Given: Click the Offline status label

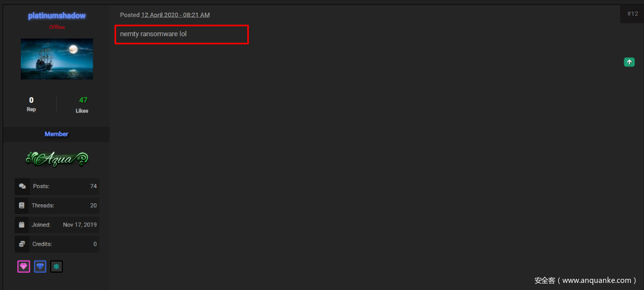Looking at the screenshot, I should pyautogui.click(x=57, y=27).
